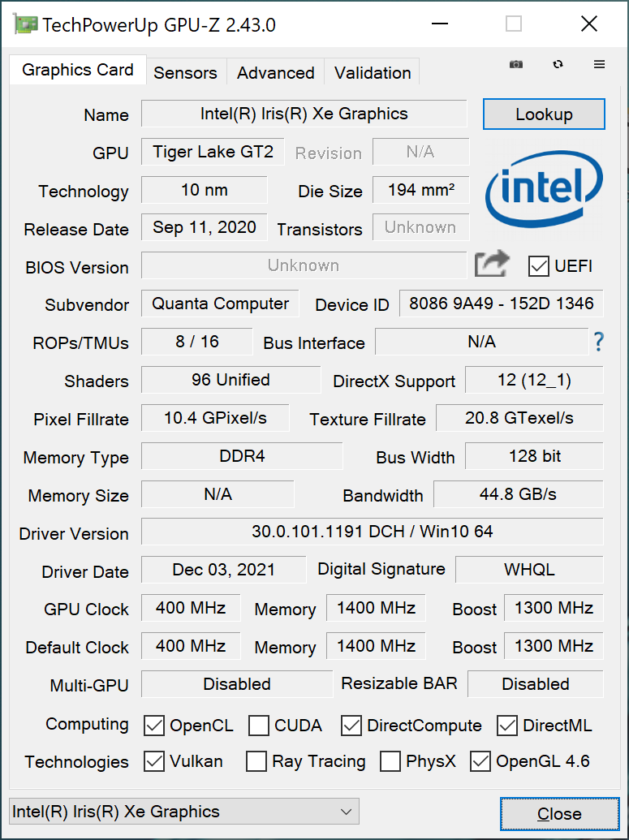Click the screenshot camera icon
Viewport: 629px width, 840px height.
click(516, 64)
